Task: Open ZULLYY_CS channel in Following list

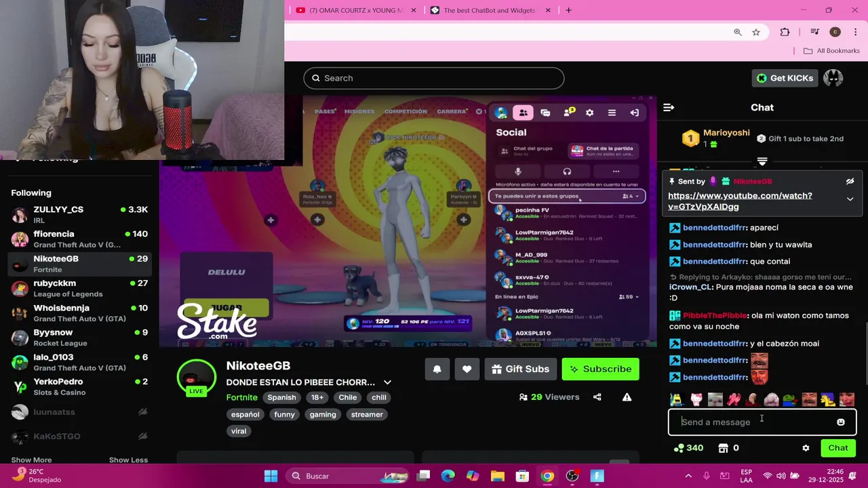Action: pos(81,215)
